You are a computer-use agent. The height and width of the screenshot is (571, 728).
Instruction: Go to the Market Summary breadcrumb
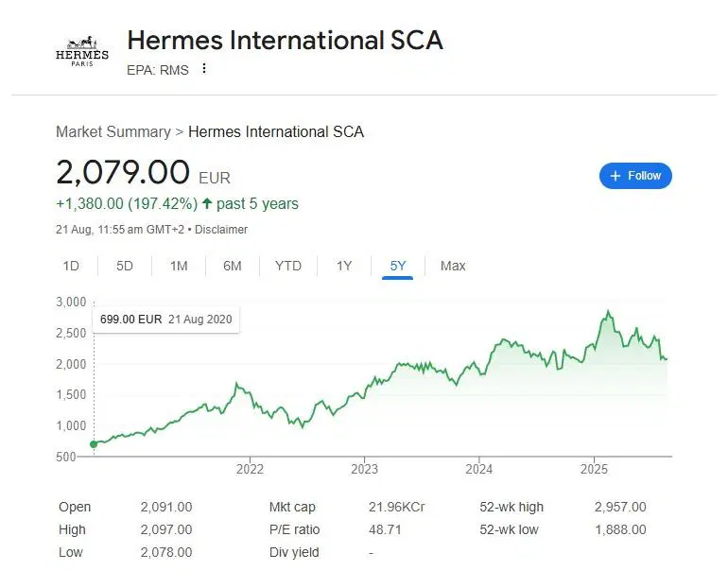pos(113,132)
